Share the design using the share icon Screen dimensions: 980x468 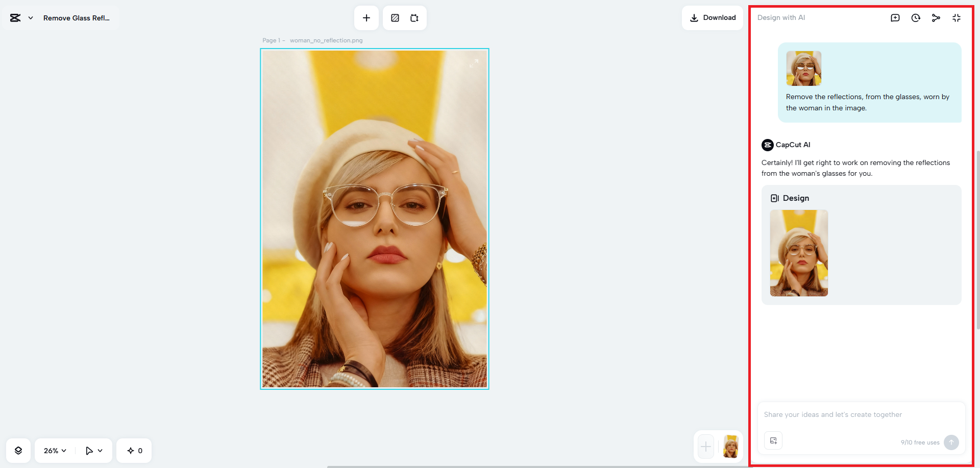click(936, 17)
